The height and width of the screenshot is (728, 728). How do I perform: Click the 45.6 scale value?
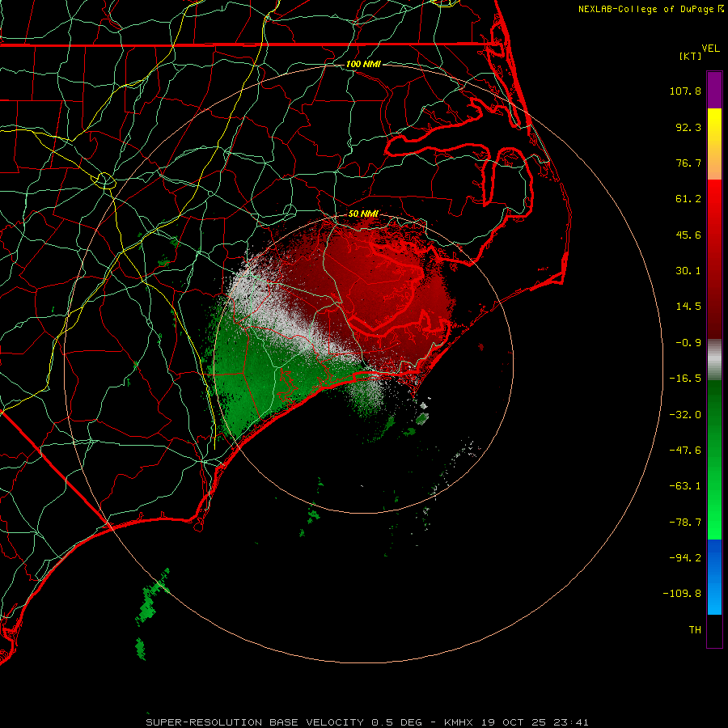[688, 235]
